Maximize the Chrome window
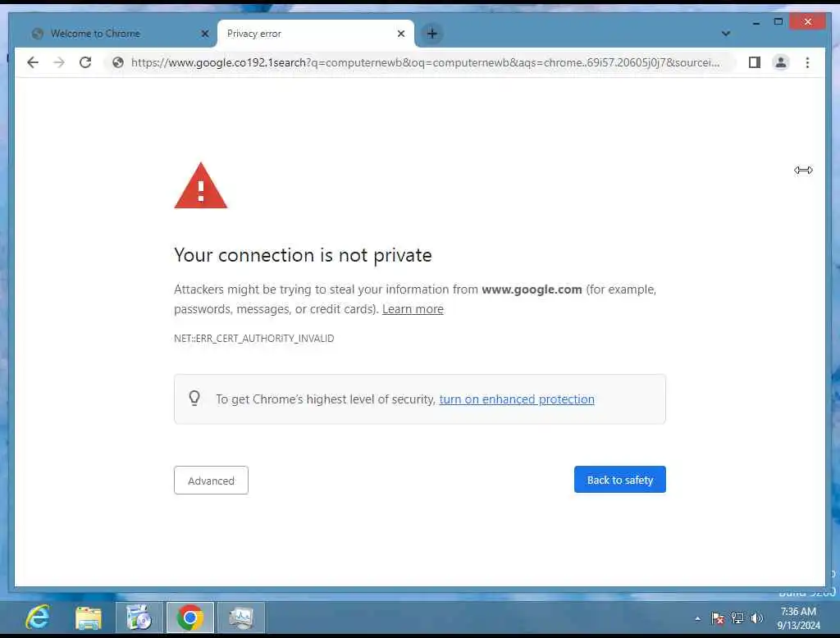Viewport: 840px width, 638px height. click(x=778, y=22)
